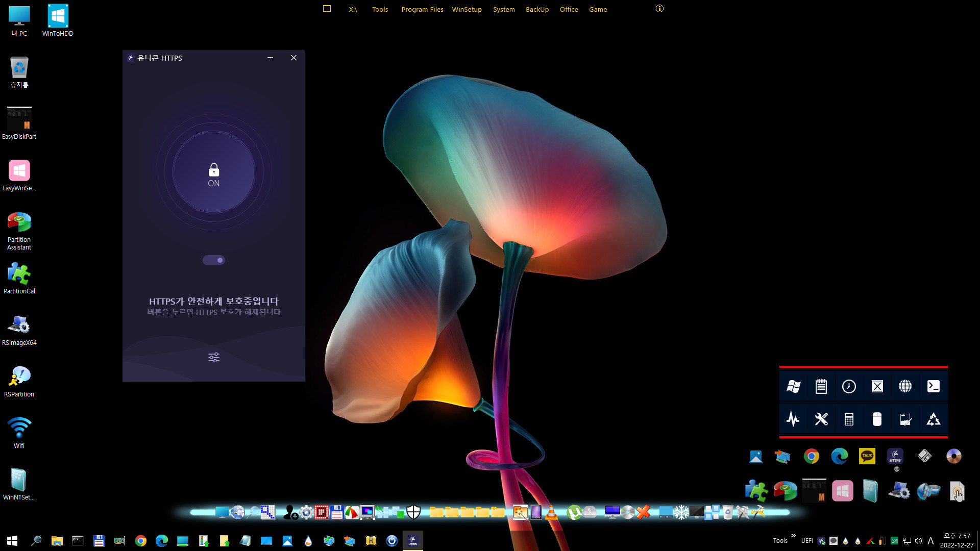Click the recycle arrows icon in launcher panel

coord(933,419)
